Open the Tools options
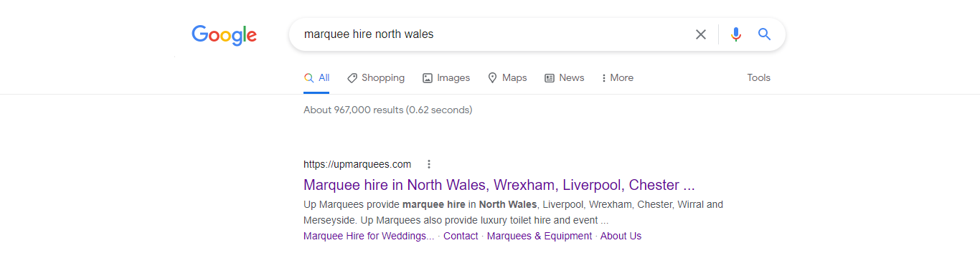The width and height of the screenshot is (980, 258). [x=758, y=77]
